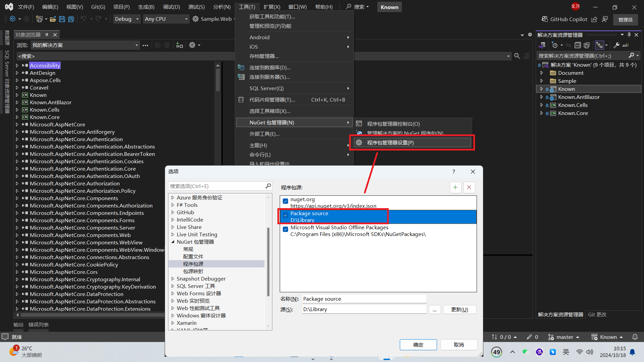Screen dimensions: 644x362
Task: Select 程序包管理器设置(P) menu item
Action: (x=413, y=143)
